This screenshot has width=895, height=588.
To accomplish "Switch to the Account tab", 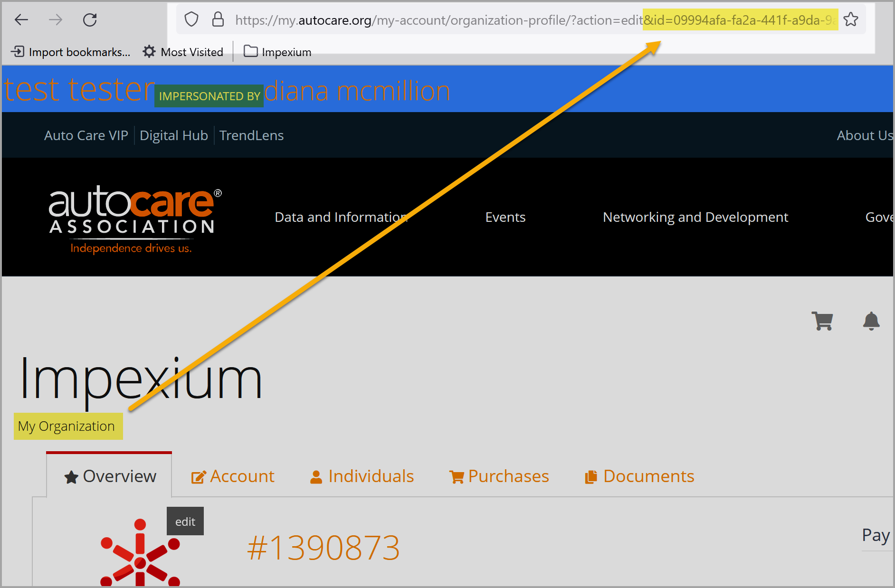I will [x=233, y=476].
